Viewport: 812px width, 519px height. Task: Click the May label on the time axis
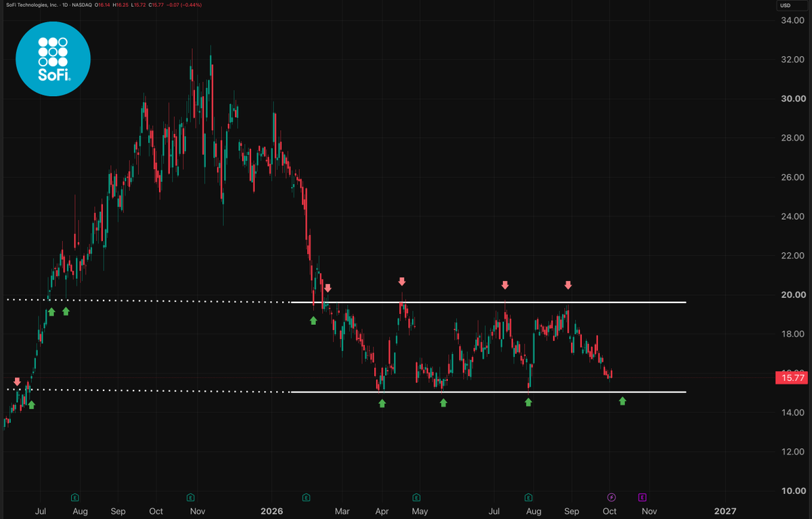click(420, 511)
